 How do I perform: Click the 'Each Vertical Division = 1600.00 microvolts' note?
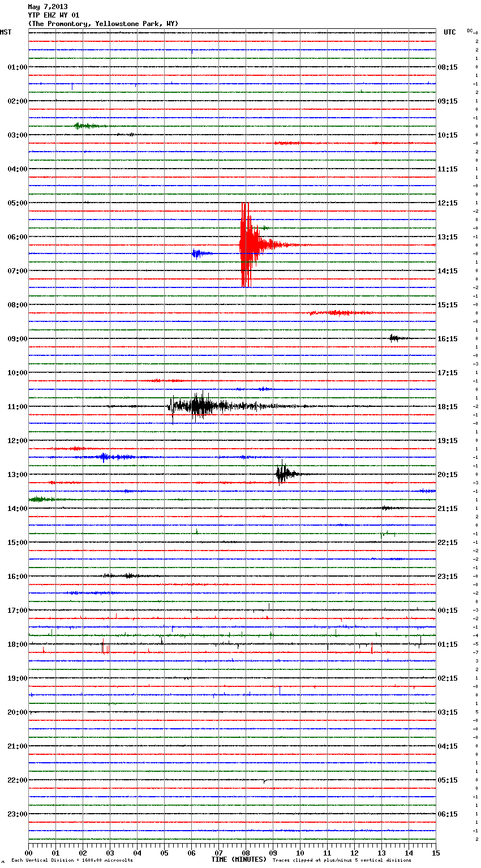pos(72,861)
